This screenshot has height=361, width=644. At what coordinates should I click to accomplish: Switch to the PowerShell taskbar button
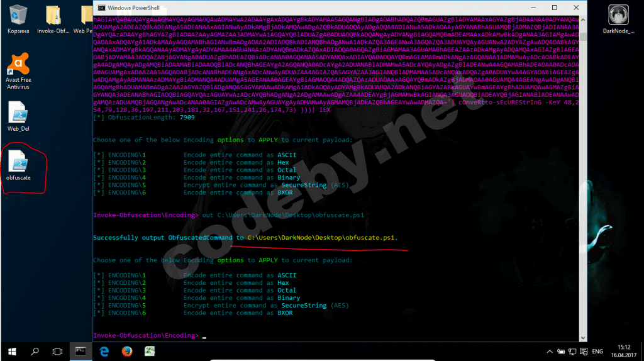coord(80,352)
